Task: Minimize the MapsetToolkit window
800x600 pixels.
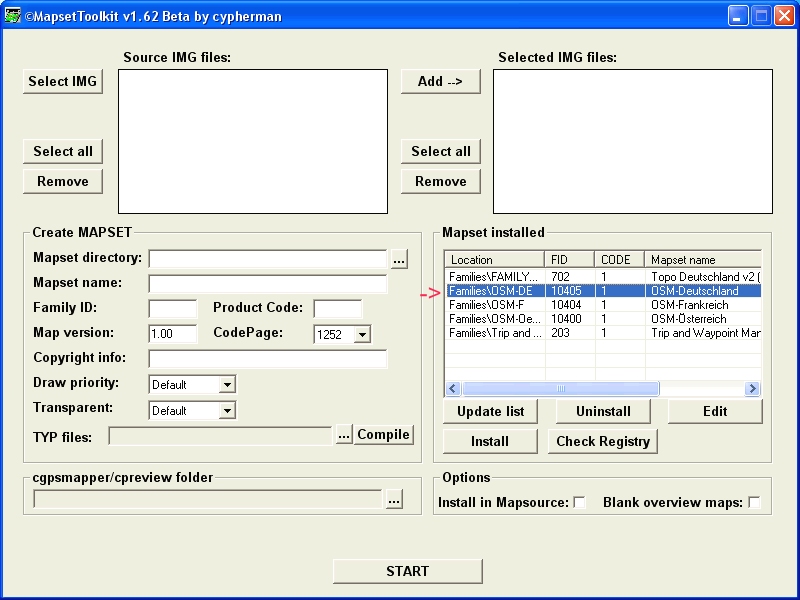Action: click(x=737, y=16)
